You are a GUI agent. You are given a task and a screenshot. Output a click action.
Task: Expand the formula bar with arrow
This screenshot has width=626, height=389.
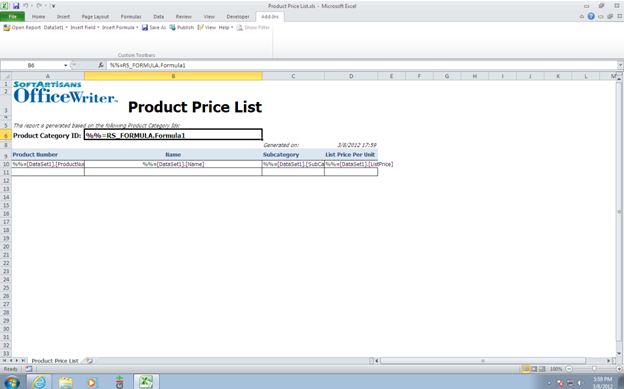point(620,65)
